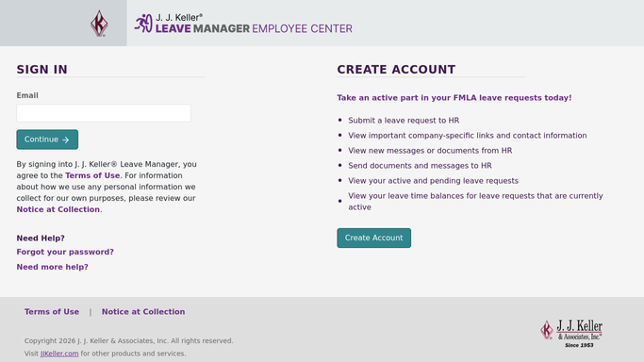
Task: Visit the JJKeller.com link in footer
Action: coord(59,354)
